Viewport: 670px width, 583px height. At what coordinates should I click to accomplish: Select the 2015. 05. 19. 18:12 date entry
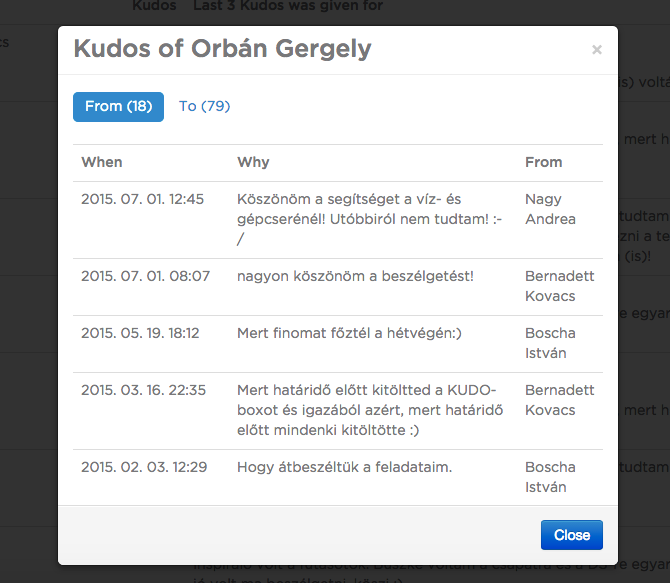(x=140, y=333)
